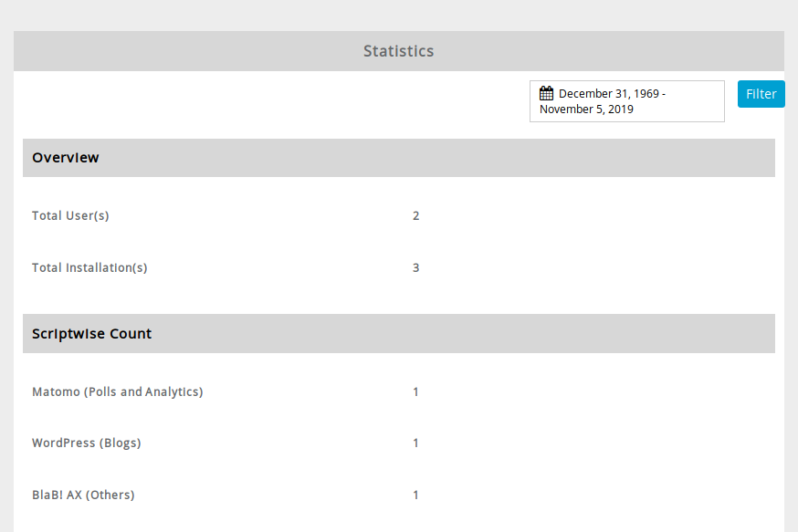Click the Total Installation(s) label
Screen dimensions: 798x532
tap(89, 268)
